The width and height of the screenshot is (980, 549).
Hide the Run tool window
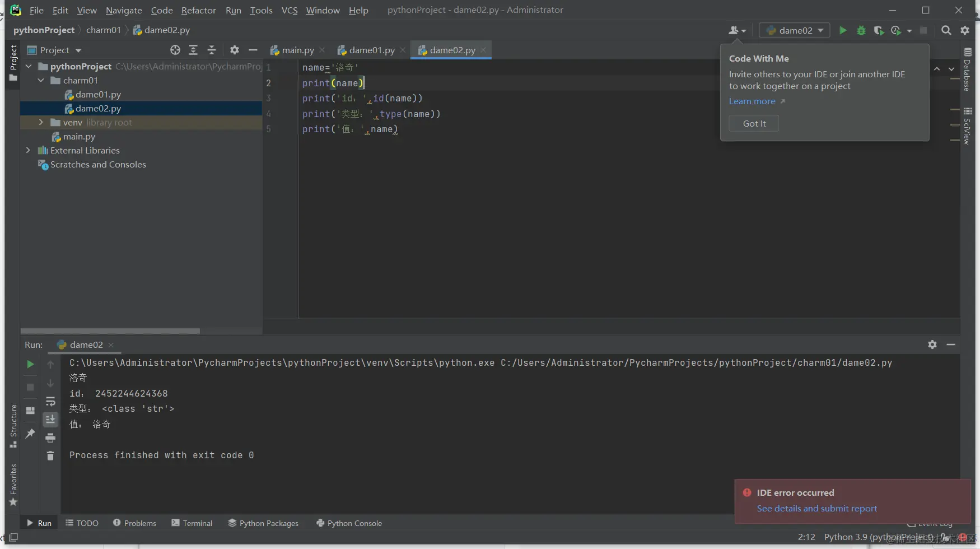(x=951, y=345)
